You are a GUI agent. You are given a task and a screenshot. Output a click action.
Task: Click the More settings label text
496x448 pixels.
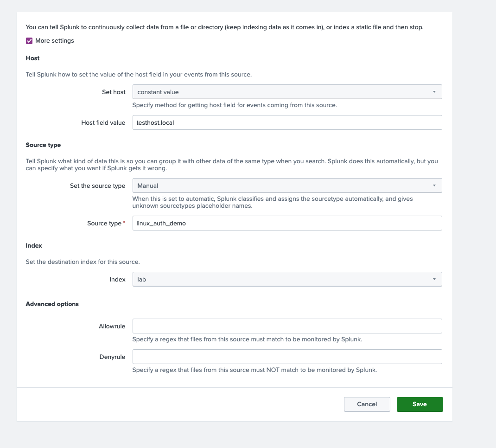pos(55,41)
